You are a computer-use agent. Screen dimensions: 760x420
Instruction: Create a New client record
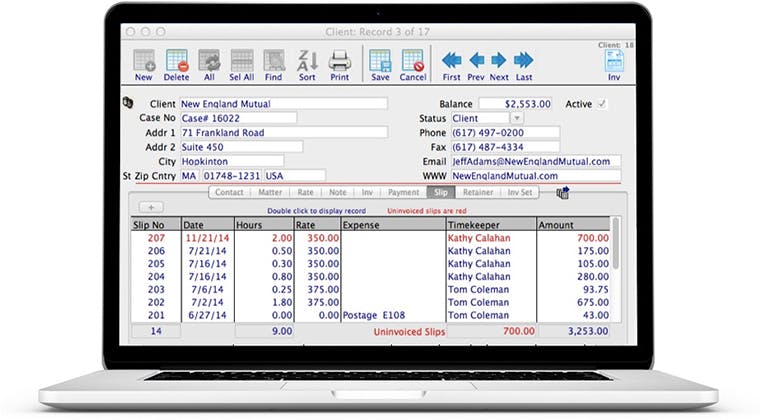pyautogui.click(x=144, y=65)
